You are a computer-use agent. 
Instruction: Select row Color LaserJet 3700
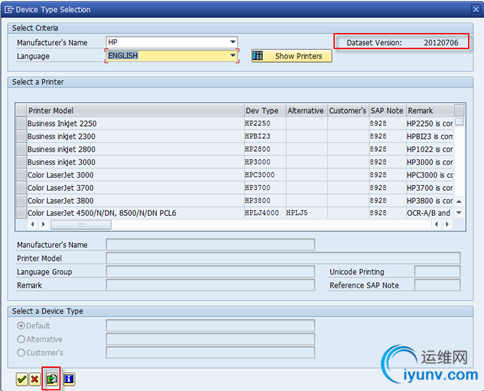coord(235,188)
